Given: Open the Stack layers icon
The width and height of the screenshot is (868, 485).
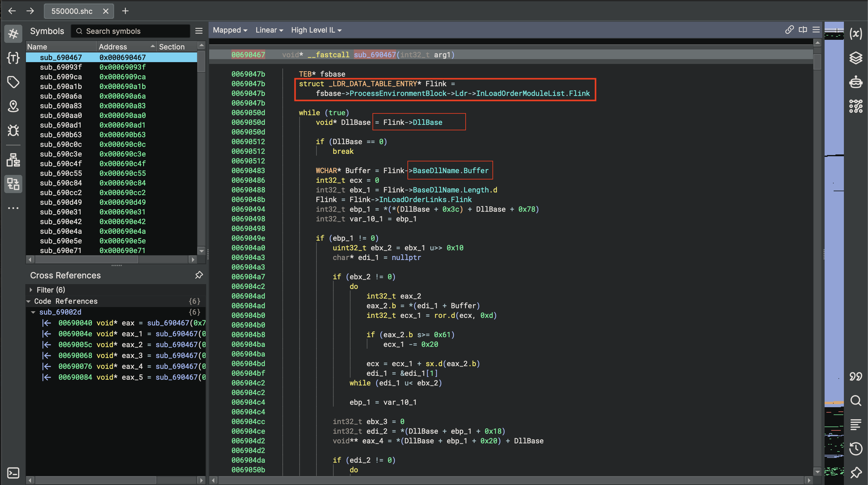Looking at the screenshot, I should click(856, 58).
